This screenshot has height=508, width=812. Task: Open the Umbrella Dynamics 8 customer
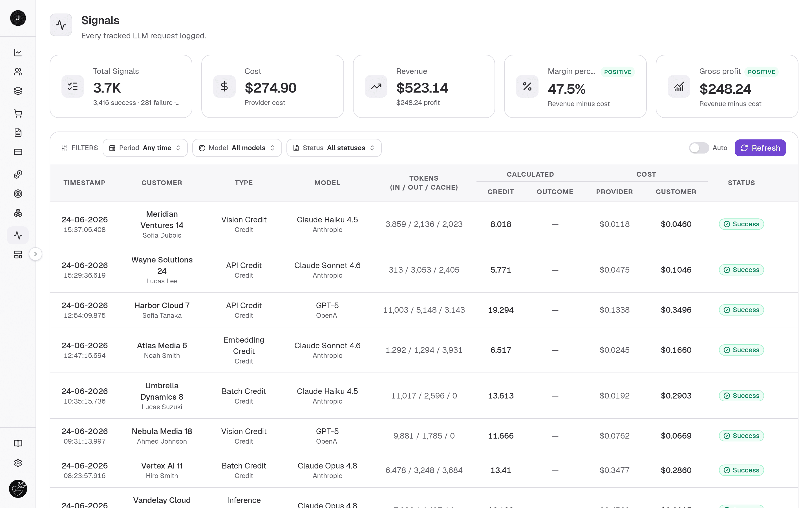(162, 391)
